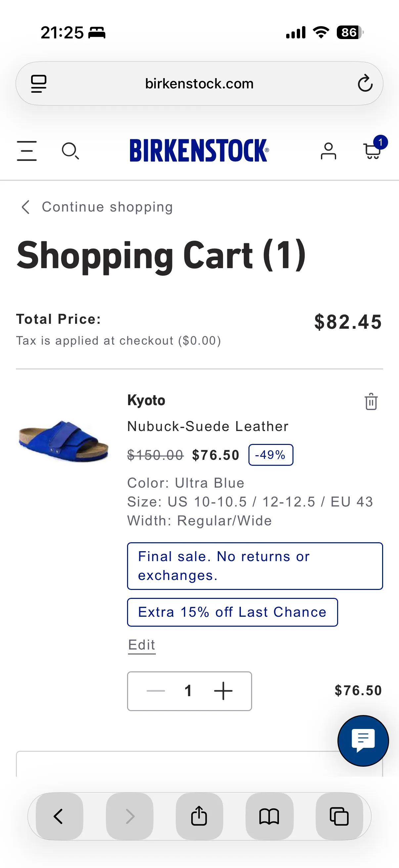The height and width of the screenshot is (868, 399).
Task: Open Safari bookmarks
Action: [x=269, y=816]
